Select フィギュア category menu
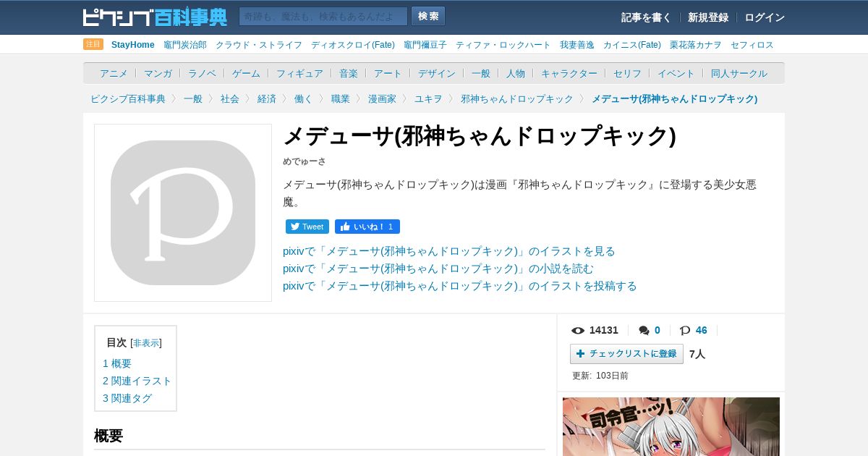Viewport: 868px width, 456px height. [299, 73]
